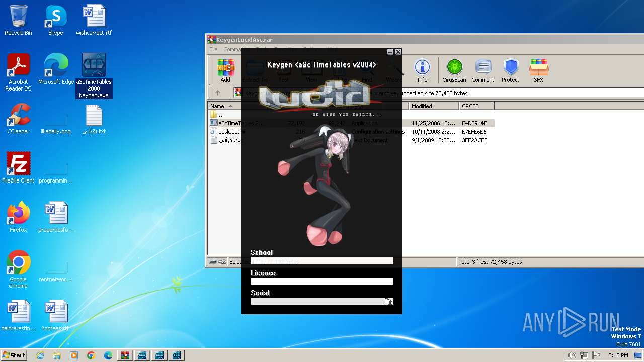Click the CRC32 value E7EFE6E6
The height and width of the screenshot is (362, 644).
point(474,132)
